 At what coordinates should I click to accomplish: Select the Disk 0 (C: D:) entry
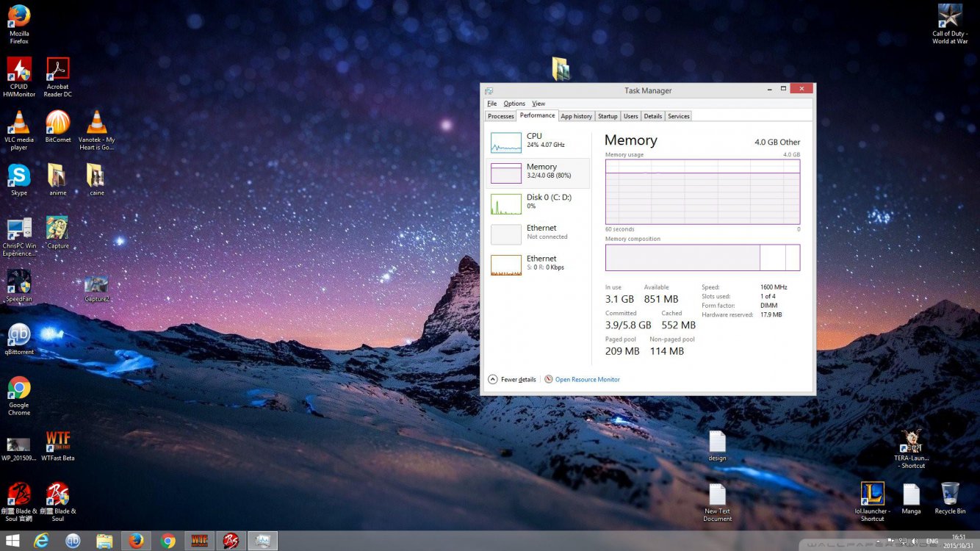point(538,204)
